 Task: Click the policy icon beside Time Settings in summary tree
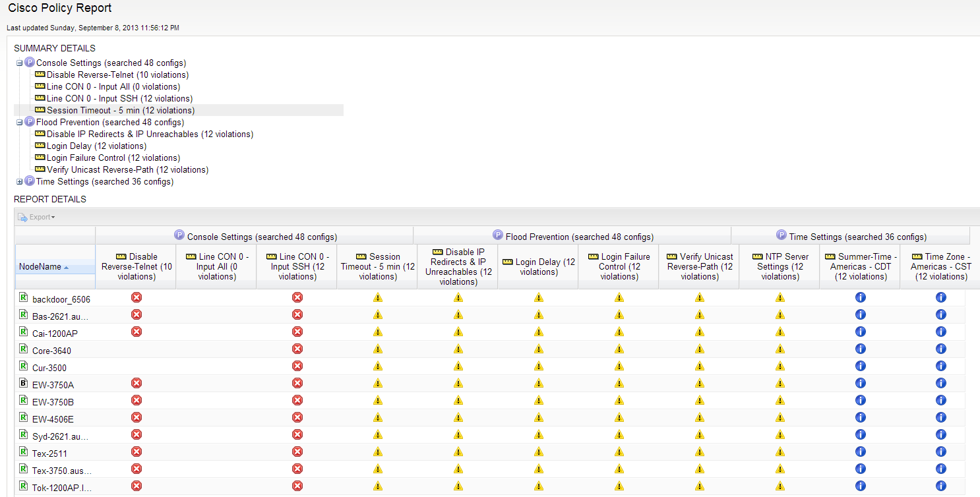coord(30,181)
